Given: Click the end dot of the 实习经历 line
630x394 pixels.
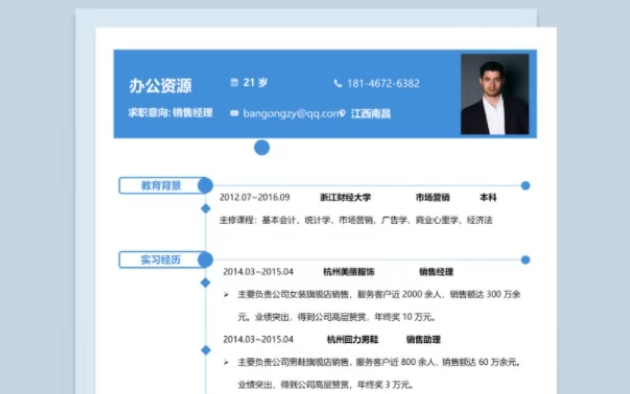Looking at the screenshot, I should point(525,260).
